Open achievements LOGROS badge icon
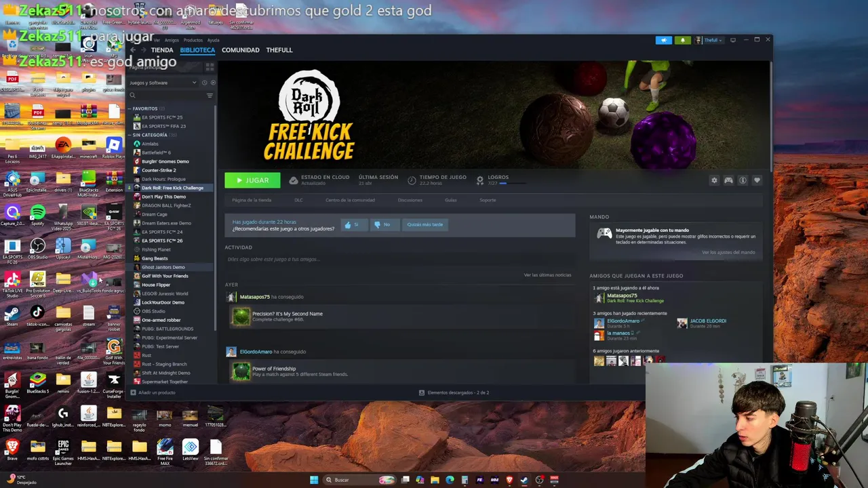 tap(480, 180)
